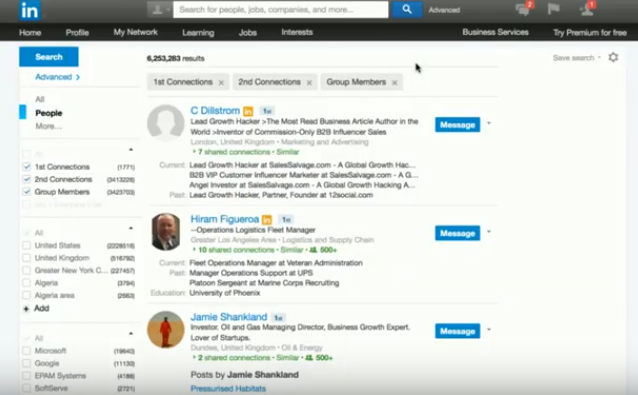The height and width of the screenshot is (395, 638).
Task: Open Learning menu
Action: 198,33
